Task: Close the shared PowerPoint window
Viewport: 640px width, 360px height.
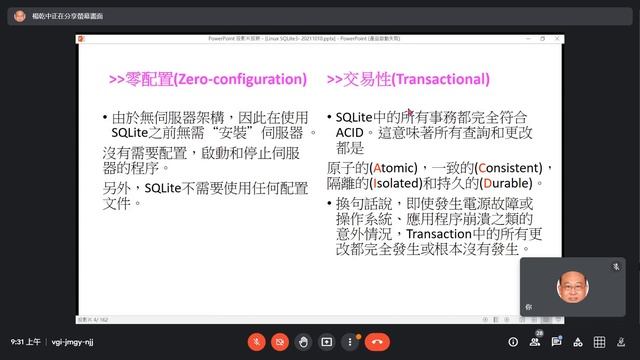Action: (557, 39)
